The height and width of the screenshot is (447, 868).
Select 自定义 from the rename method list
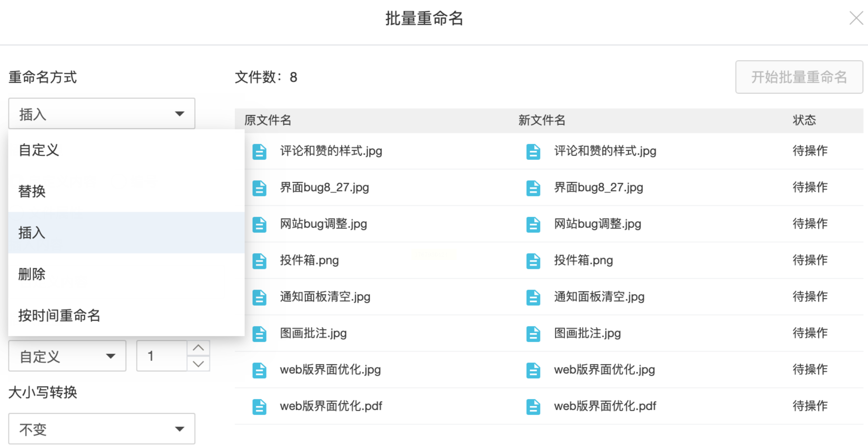coord(39,150)
